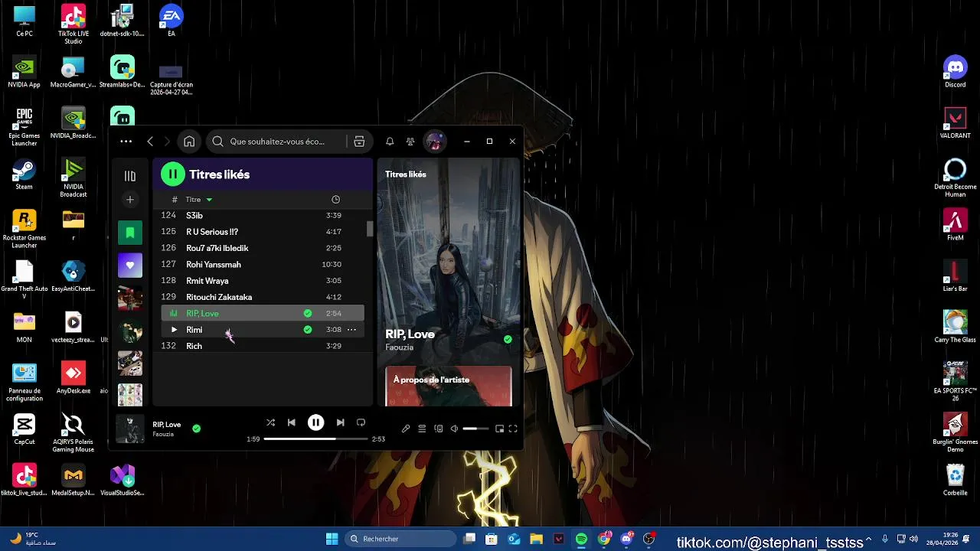Open the Discord desktop shortcut
This screenshot has width=980, height=551.
click(x=955, y=71)
